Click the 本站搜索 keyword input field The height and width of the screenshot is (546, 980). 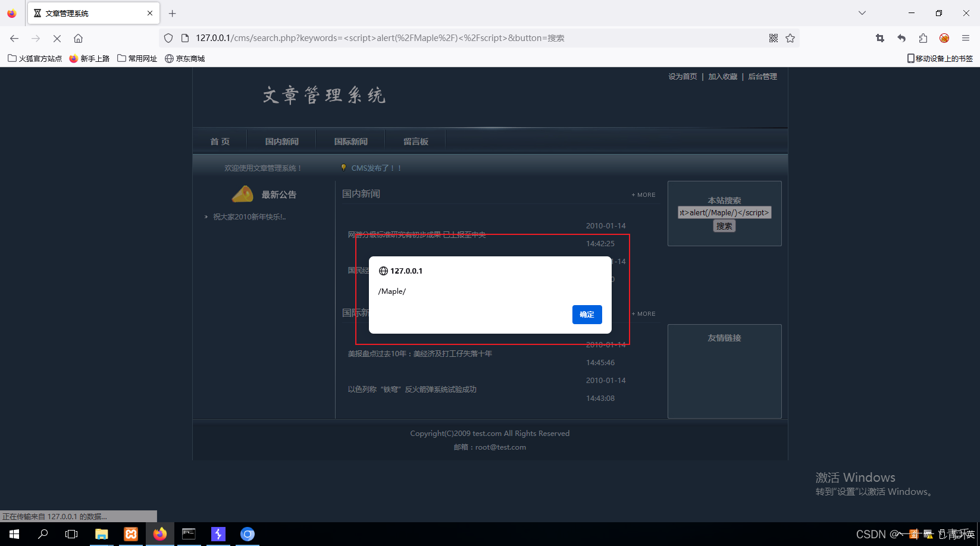(725, 212)
